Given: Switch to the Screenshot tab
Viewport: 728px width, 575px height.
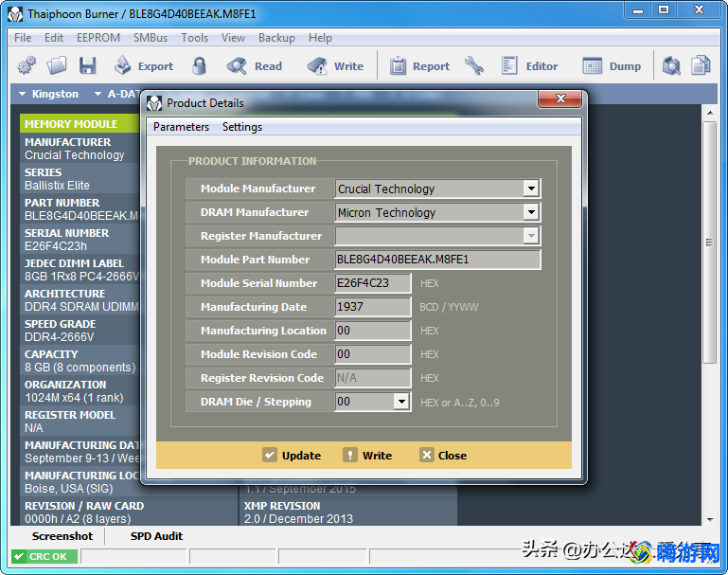Looking at the screenshot, I should click(62, 536).
